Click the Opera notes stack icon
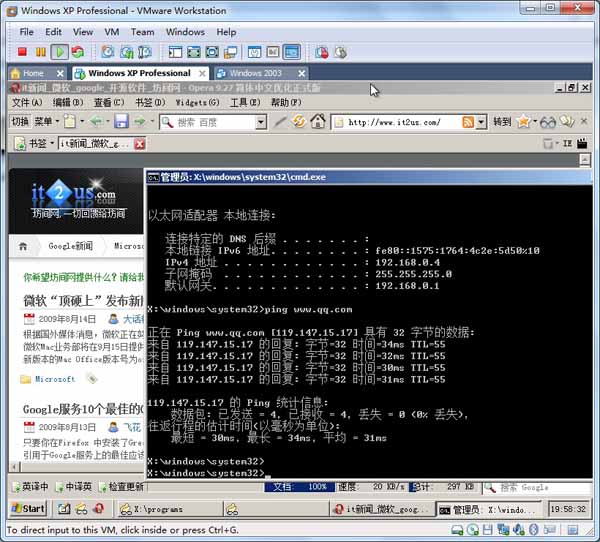This screenshot has height=542, width=600. 567,122
